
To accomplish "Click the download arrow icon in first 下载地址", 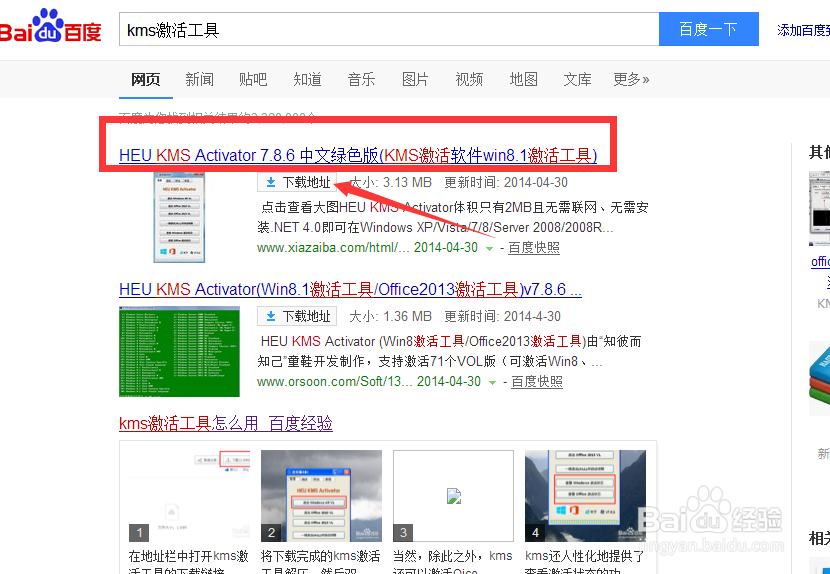I will click(x=270, y=182).
